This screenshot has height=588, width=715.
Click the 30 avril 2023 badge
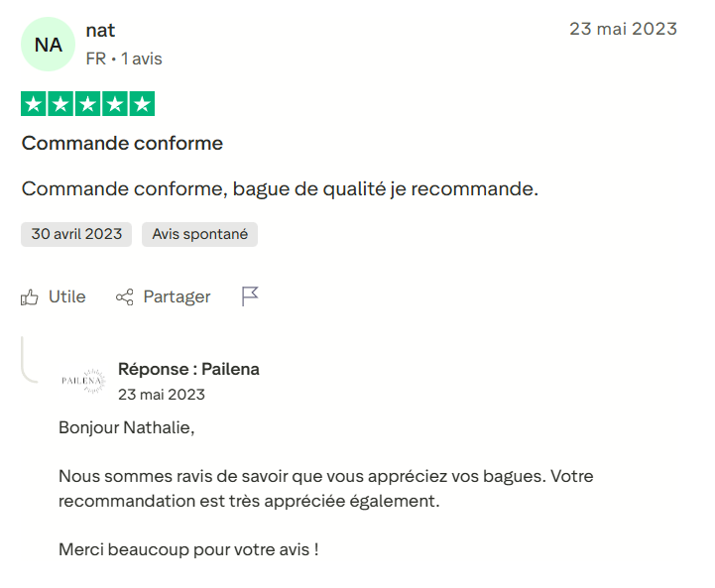pos(76,234)
